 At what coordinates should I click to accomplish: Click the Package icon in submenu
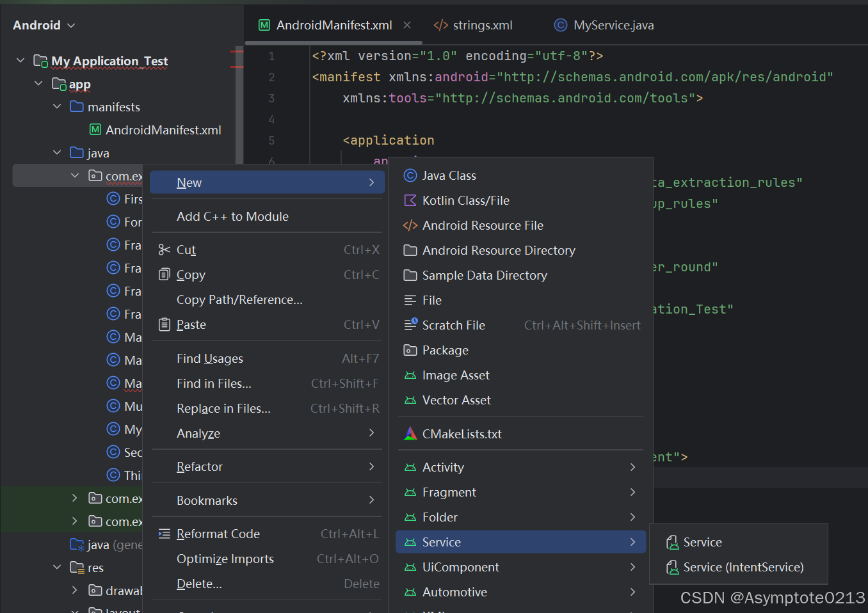point(410,350)
